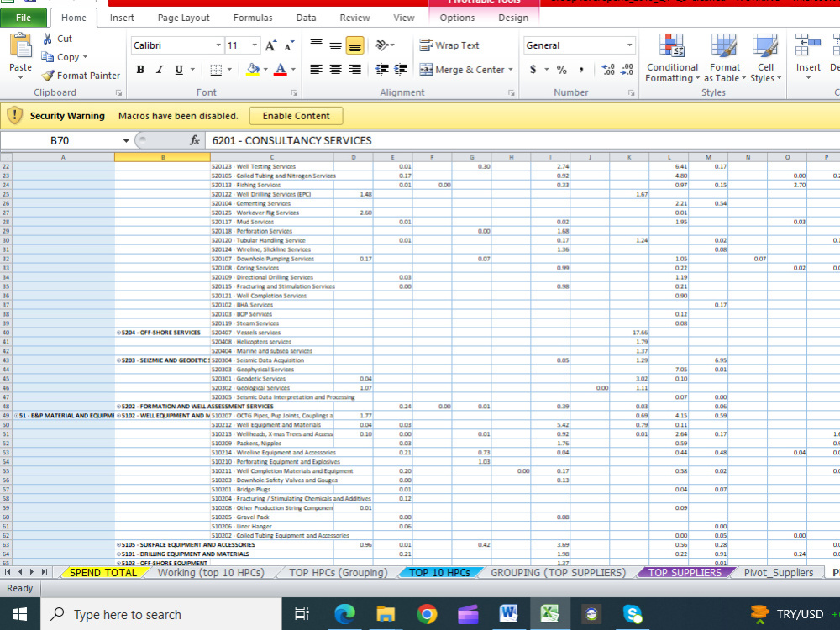Click the Cut scissors icon
Image resolution: width=840 pixels, height=630 pixels.
(48, 39)
